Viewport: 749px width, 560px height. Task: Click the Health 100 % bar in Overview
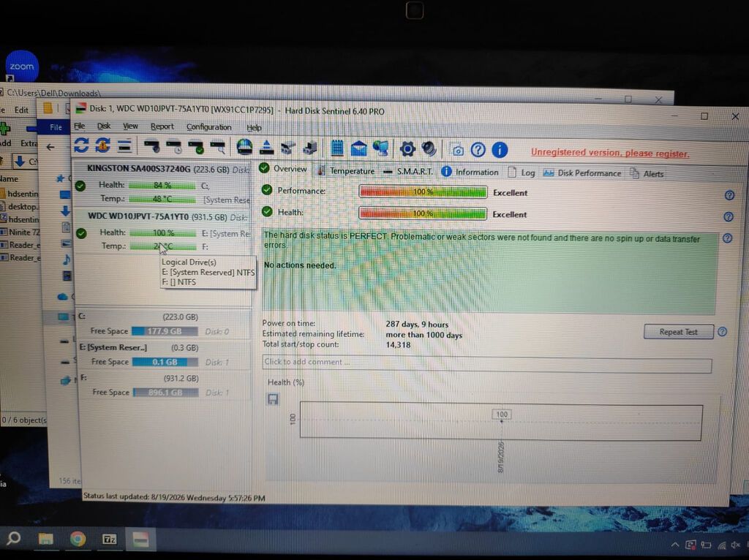point(423,213)
